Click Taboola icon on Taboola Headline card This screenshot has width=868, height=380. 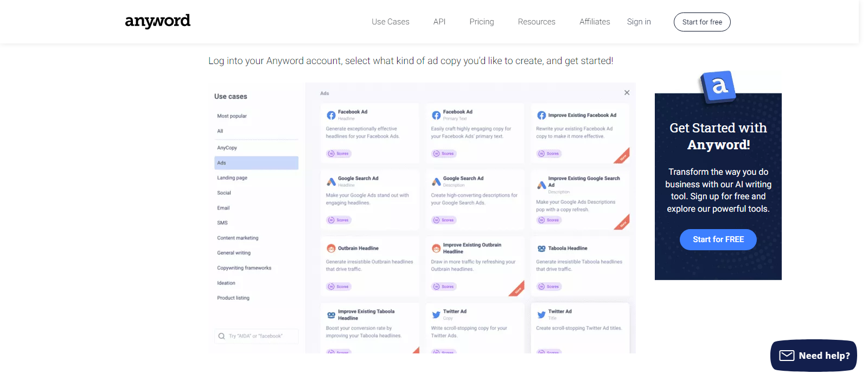541,248
